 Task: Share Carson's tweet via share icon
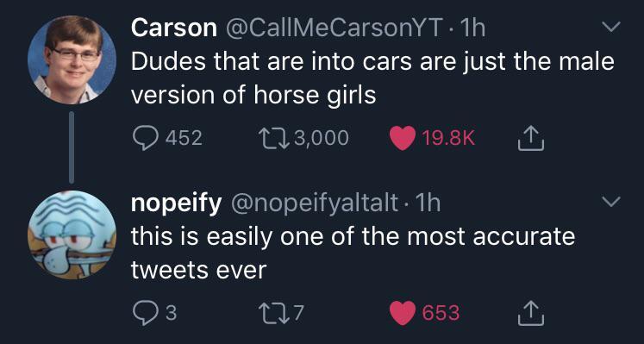[x=531, y=139]
